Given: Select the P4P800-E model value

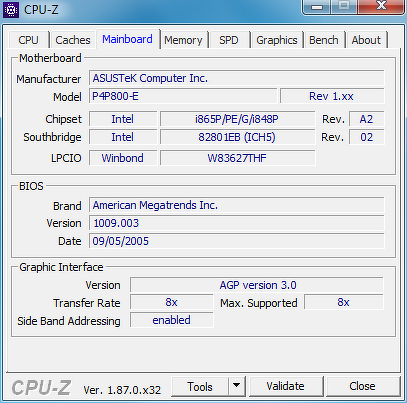Looking at the screenshot, I should [x=183, y=96].
